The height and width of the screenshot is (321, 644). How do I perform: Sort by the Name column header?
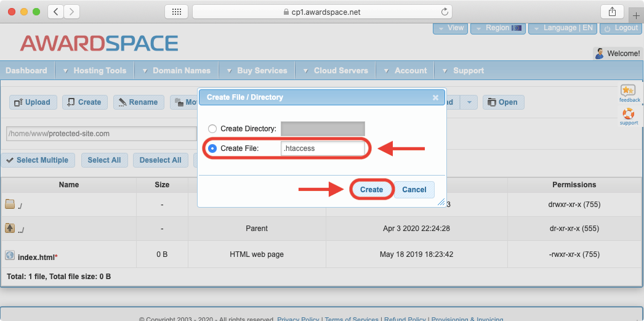coord(68,185)
